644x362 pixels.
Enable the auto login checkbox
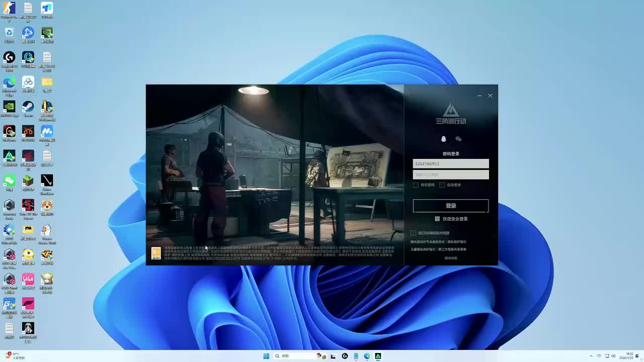click(x=442, y=185)
